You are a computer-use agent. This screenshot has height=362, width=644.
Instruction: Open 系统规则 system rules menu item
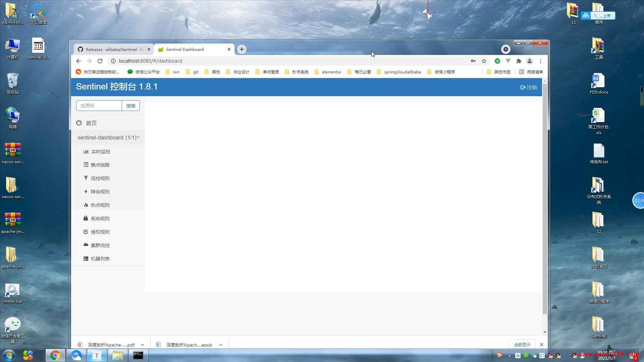pos(97,219)
